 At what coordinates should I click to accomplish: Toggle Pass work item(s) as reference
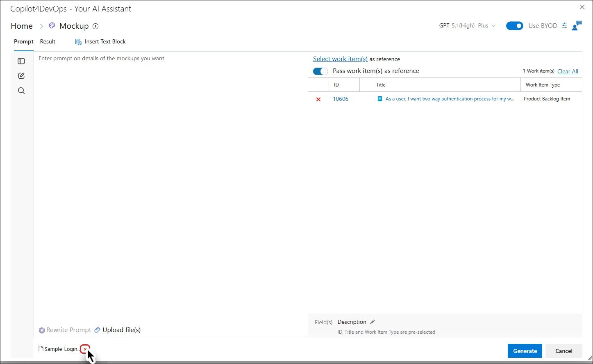pyautogui.click(x=320, y=71)
